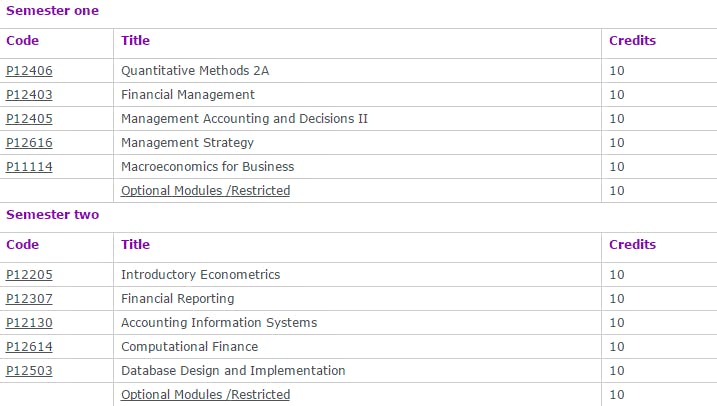Click the Semester one heading
Image resolution: width=717 pixels, height=406 pixels.
[52, 11]
